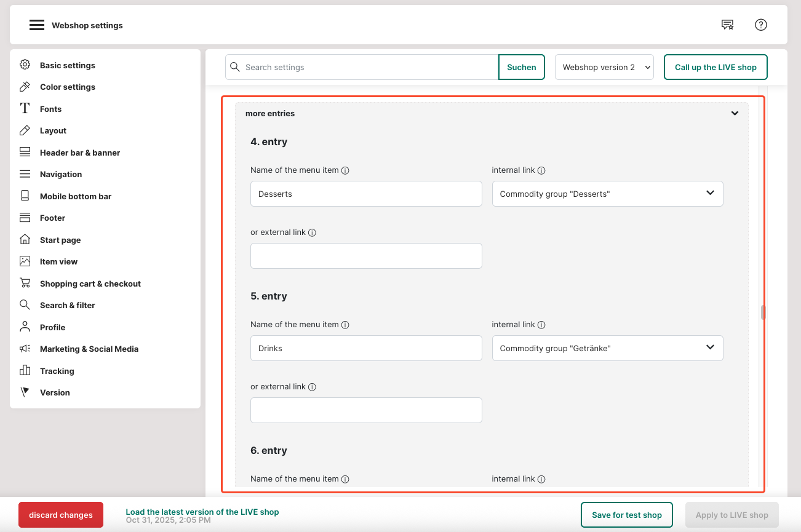Open Header bar & banner settings
This screenshot has height=532, width=801.
tap(79, 153)
